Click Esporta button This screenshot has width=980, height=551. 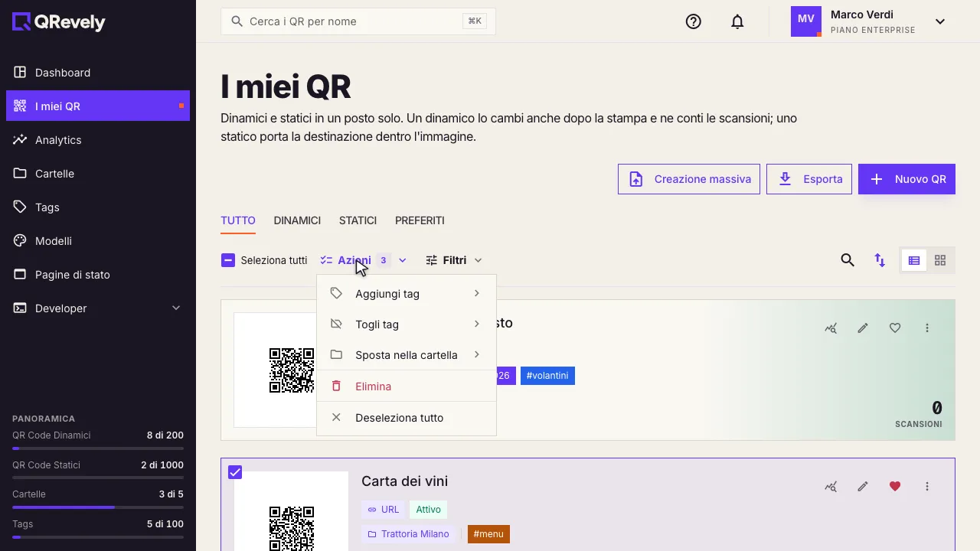[x=809, y=179]
